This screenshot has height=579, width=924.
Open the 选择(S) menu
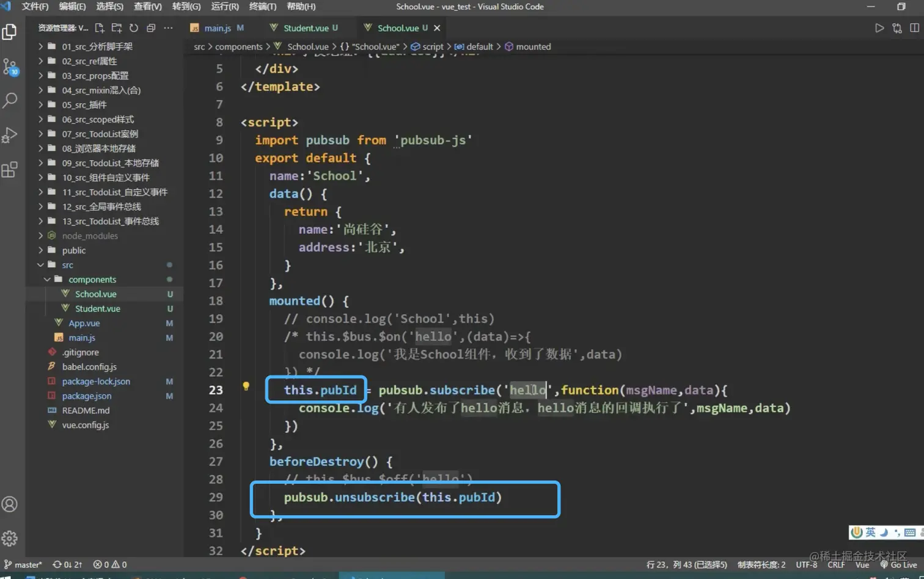(x=110, y=6)
